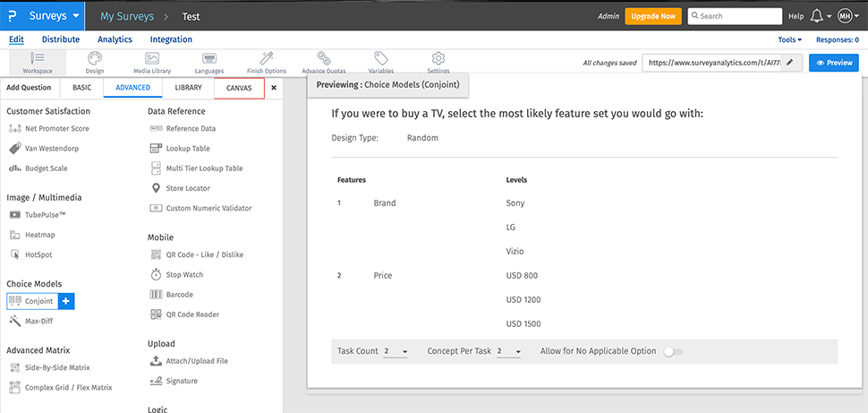The image size is (868, 413).
Task: Click the Brand feature row
Action: pyautogui.click(x=385, y=202)
